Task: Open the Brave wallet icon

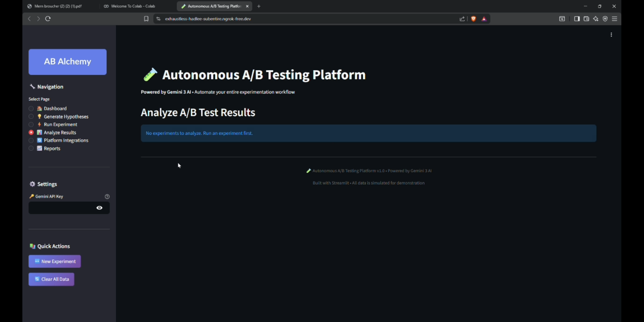Action: (586, 19)
